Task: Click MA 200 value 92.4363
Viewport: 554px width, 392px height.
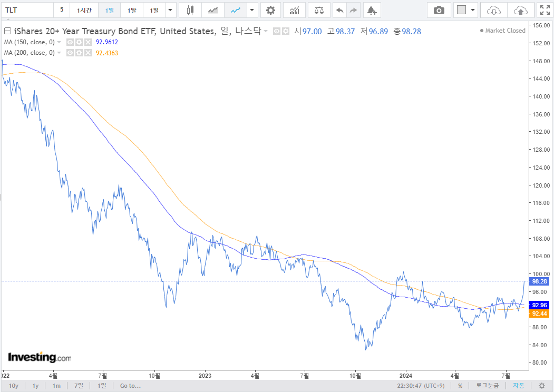Action: pyautogui.click(x=107, y=53)
